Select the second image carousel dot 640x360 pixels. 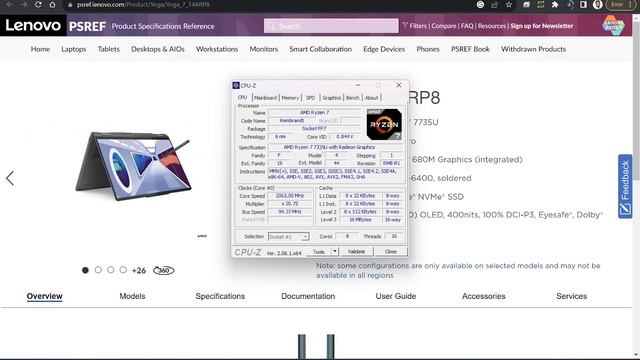[x=98, y=270]
